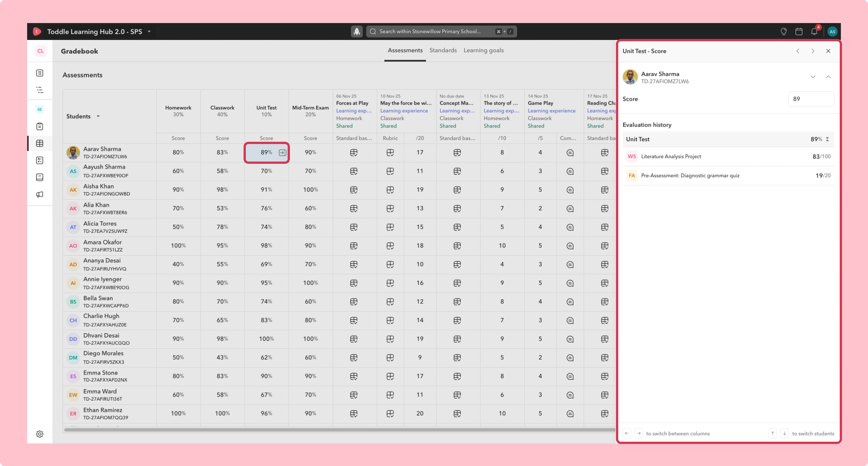Open the unit planner outline icon in sidebar
868x466 pixels.
coord(40,90)
